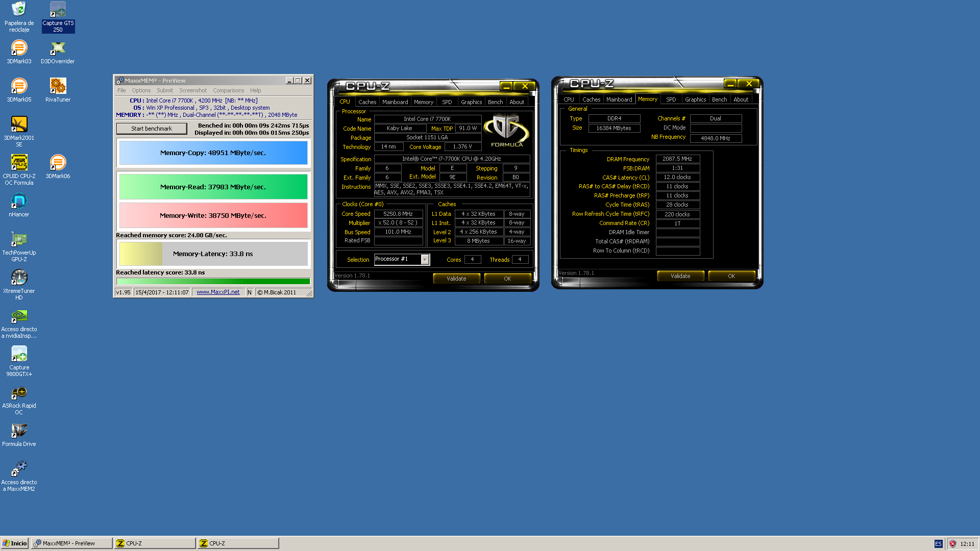This screenshot has width=980, height=551.
Task: Open the TechPowerUp GPU-Z desktop icon
Action: click(19, 246)
